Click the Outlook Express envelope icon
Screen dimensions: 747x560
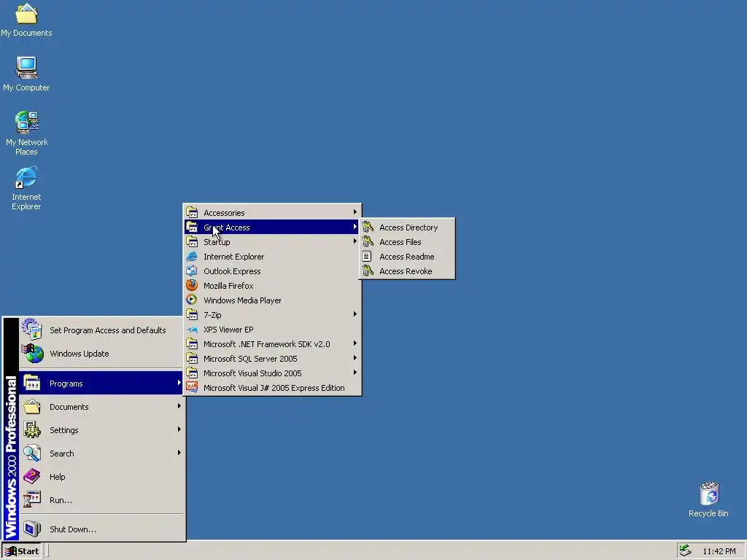[x=192, y=271]
